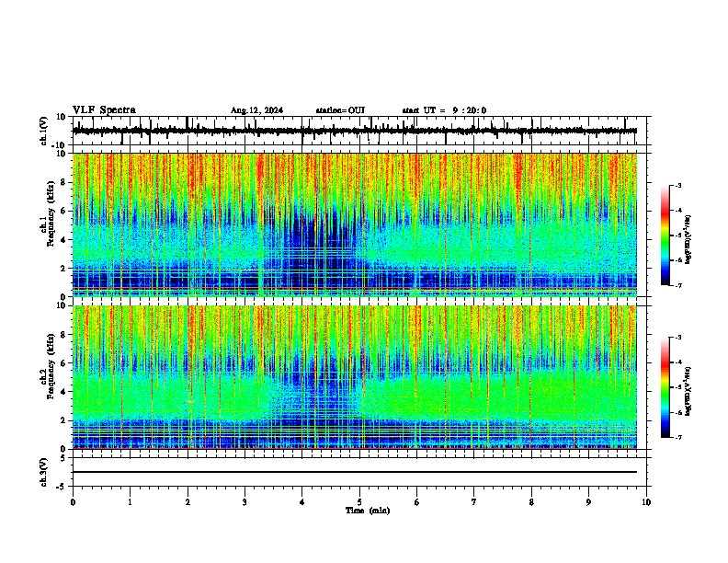Click the "-7" label on ch.1 color bar

click(x=677, y=285)
